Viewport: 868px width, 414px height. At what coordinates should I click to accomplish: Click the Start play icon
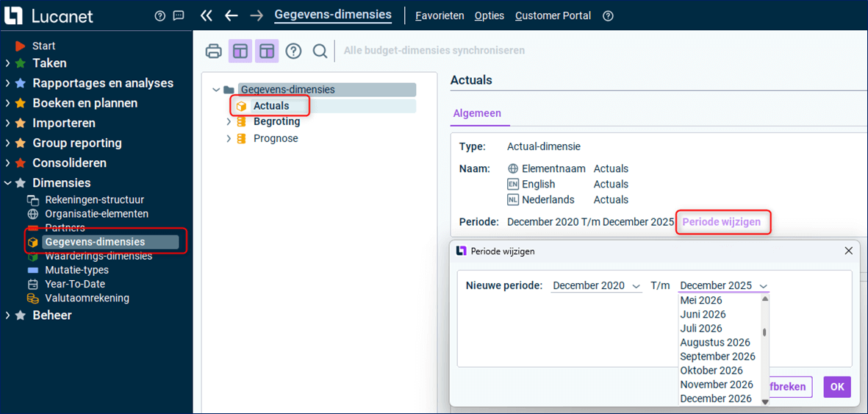tap(21, 46)
